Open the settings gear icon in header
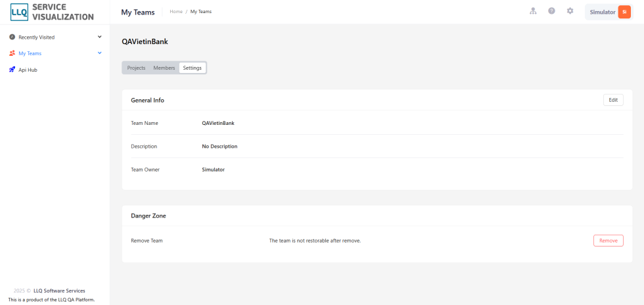644x305 pixels. tap(570, 11)
